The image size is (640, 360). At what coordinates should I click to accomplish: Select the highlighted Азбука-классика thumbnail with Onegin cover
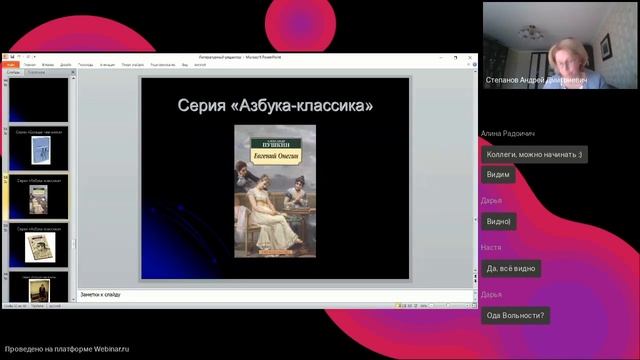pos(39,197)
